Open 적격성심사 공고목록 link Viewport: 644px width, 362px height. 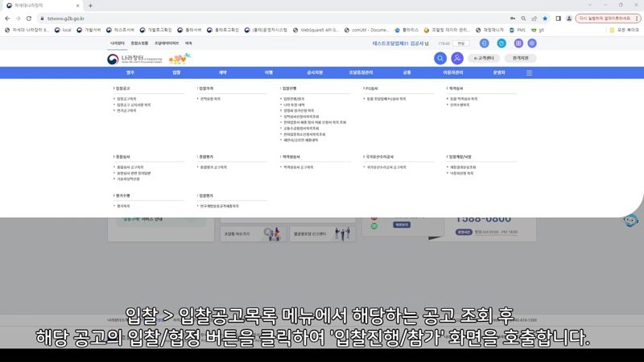coord(298,167)
